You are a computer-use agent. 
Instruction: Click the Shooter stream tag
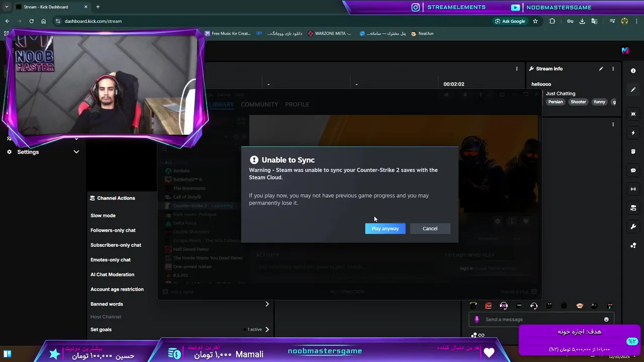[578, 102]
